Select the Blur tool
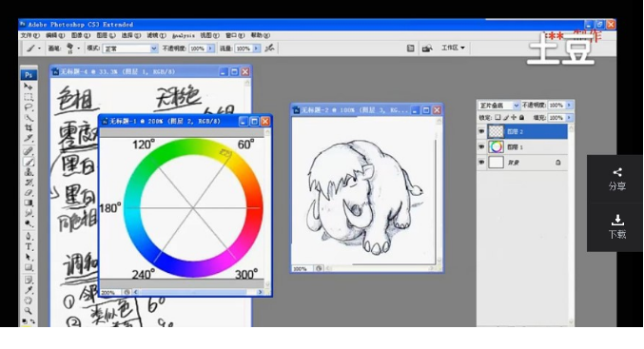This screenshot has height=349, width=644. [x=28, y=213]
